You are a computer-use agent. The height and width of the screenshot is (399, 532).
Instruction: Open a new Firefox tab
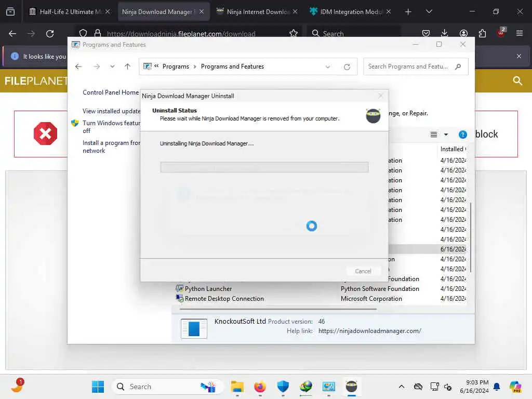(408, 12)
